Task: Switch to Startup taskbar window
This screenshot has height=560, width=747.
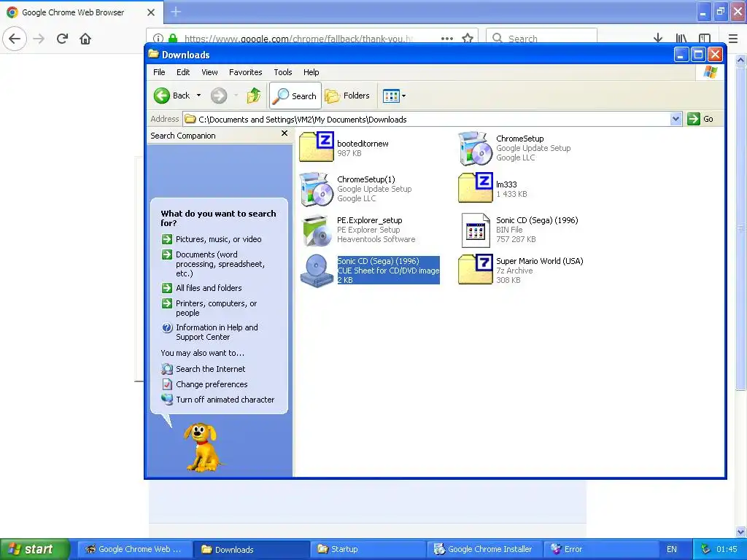Action: pyautogui.click(x=368, y=549)
